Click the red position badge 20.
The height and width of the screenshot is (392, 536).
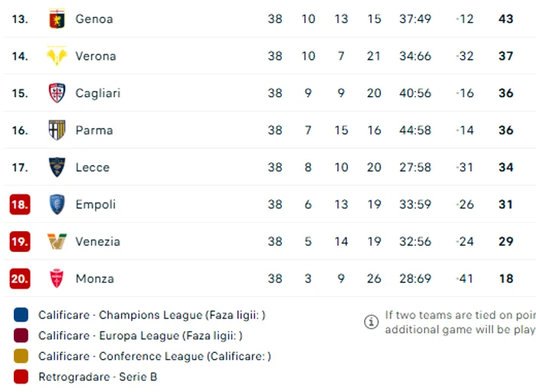tap(20, 279)
